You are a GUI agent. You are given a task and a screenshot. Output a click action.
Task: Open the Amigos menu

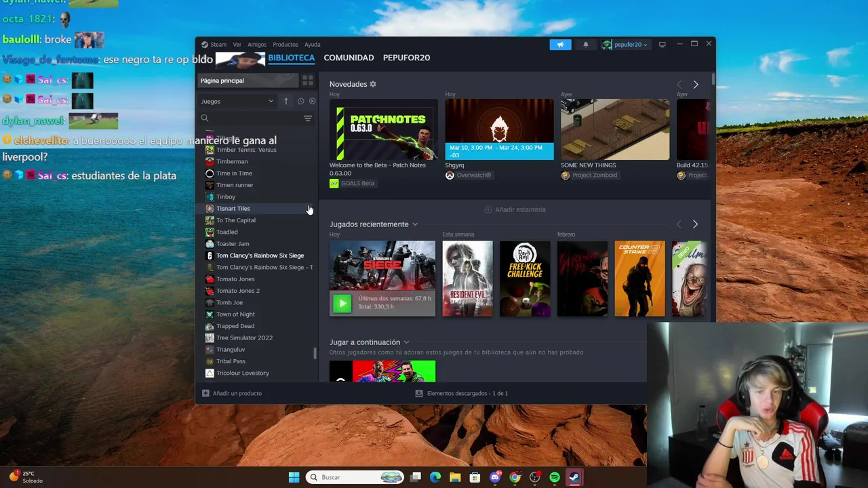tap(257, 45)
